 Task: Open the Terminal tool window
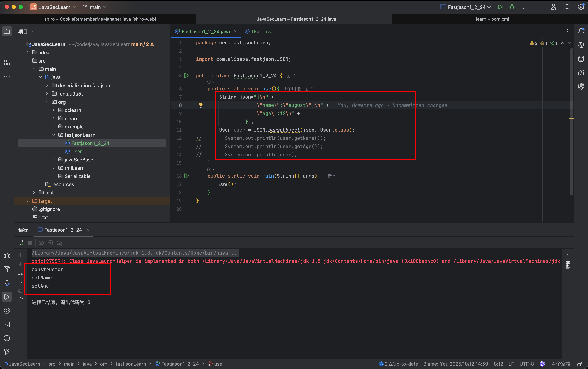pyautogui.click(x=7, y=324)
